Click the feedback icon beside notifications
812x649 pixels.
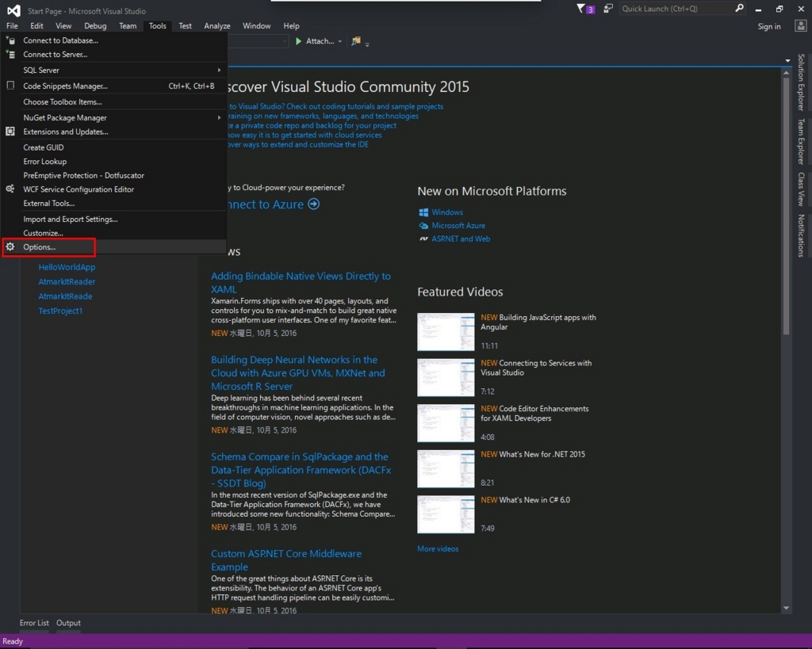(608, 9)
